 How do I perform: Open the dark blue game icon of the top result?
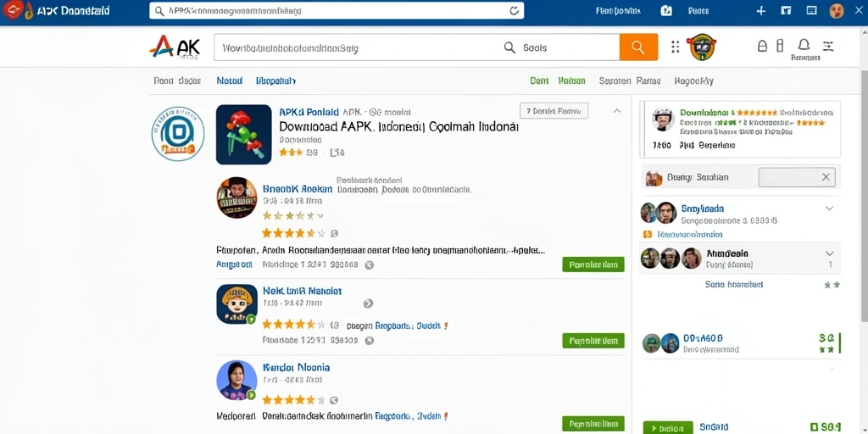pyautogui.click(x=243, y=135)
